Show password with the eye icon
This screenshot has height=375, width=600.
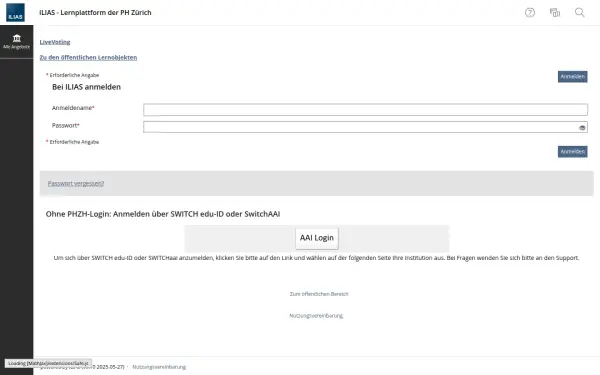coord(582,128)
